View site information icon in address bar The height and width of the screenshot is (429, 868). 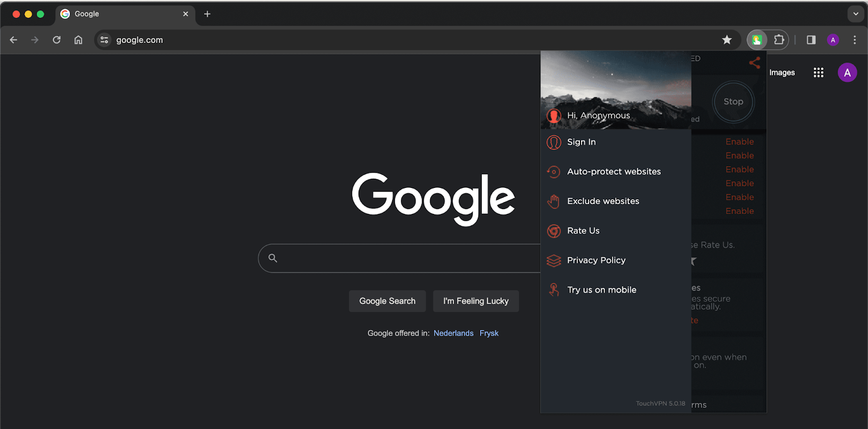(104, 40)
